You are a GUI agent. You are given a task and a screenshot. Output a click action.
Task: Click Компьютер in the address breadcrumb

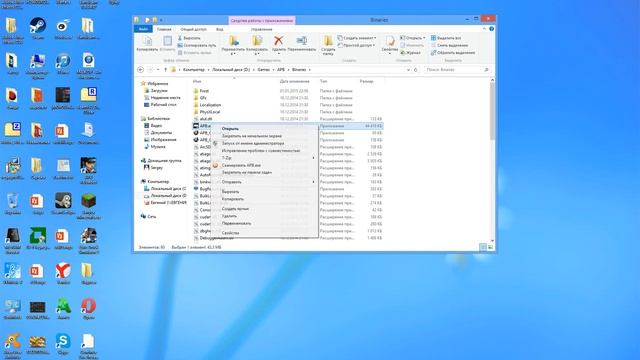(194, 70)
